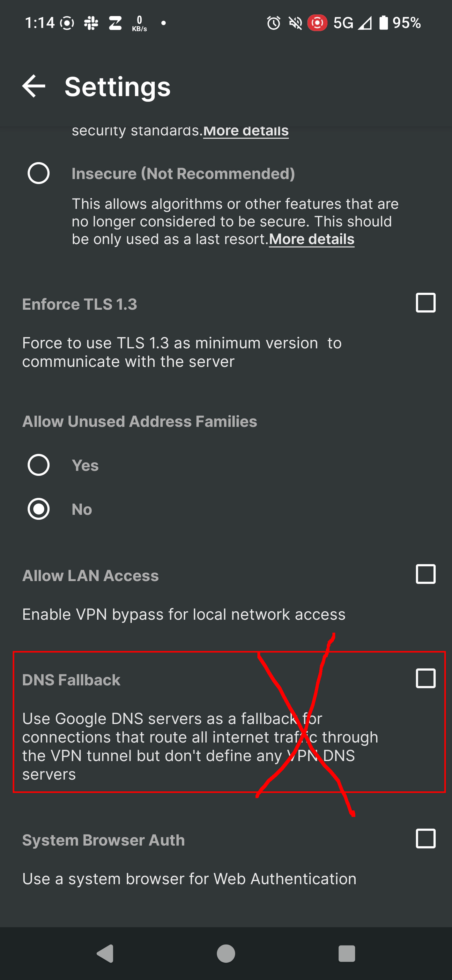This screenshot has width=452, height=980.
Task: Select the Insecure (Not Recommended) radio button
Action: click(x=38, y=173)
